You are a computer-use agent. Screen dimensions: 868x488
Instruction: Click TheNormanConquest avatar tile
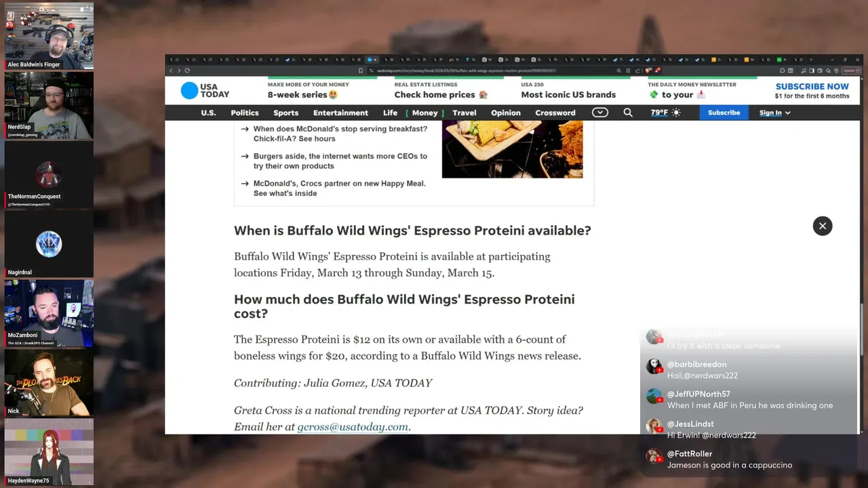tap(49, 174)
